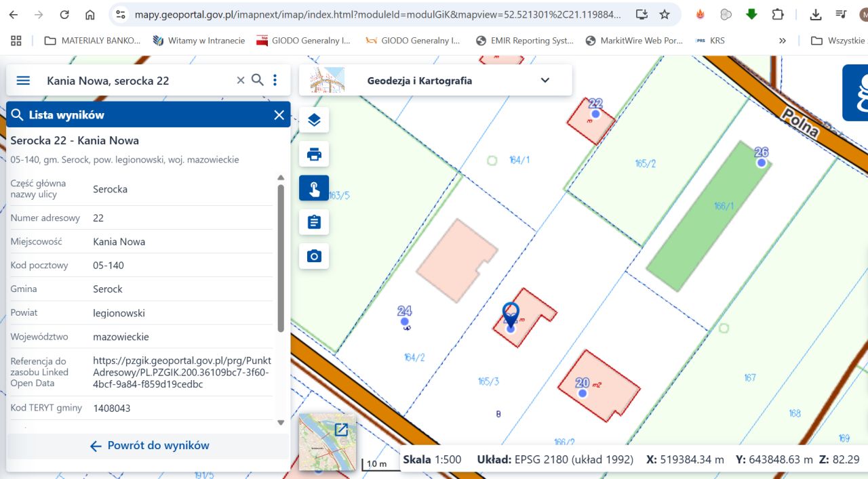
Task: Click the Linked Open Data reference URL
Action: pos(182,372)
